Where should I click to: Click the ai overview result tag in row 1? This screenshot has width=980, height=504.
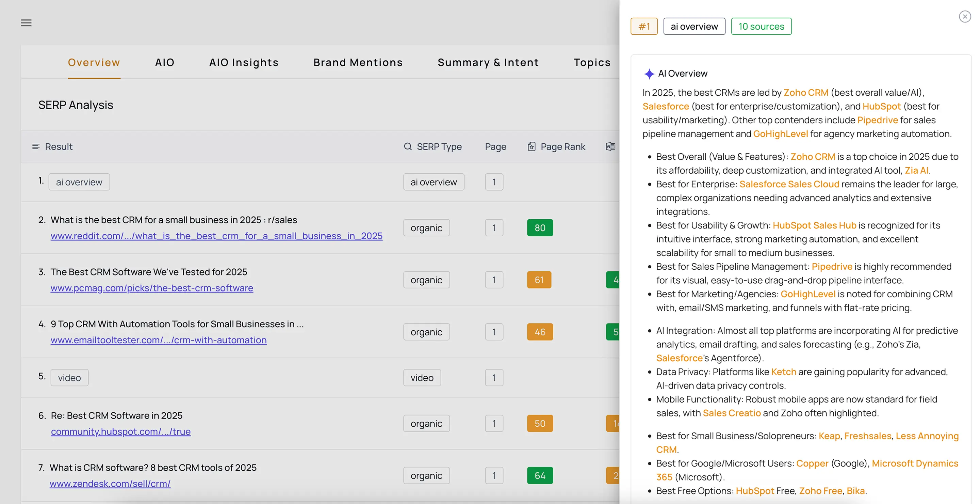pos(79,182)
